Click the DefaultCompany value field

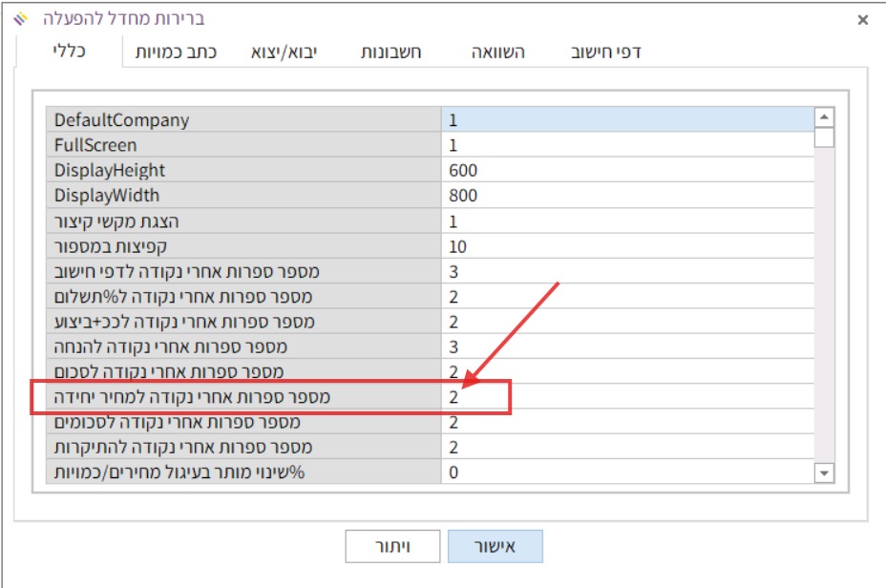(x=625, y=120)
